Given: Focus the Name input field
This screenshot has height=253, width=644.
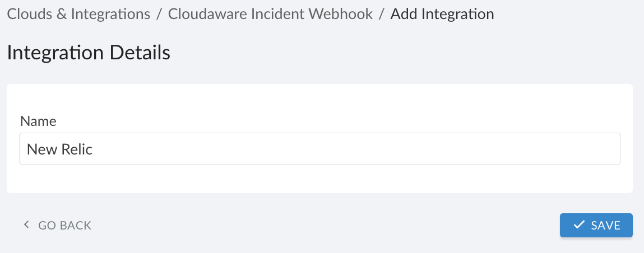Looking at the screenshot, I should pos(319,149).
